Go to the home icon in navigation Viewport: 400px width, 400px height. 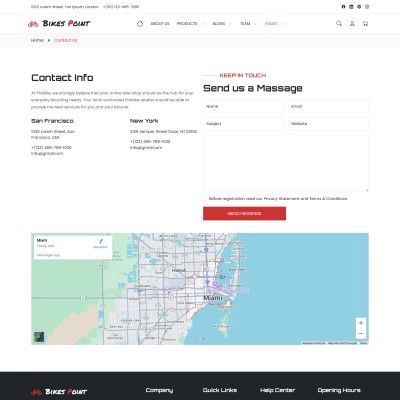(140, 24)
